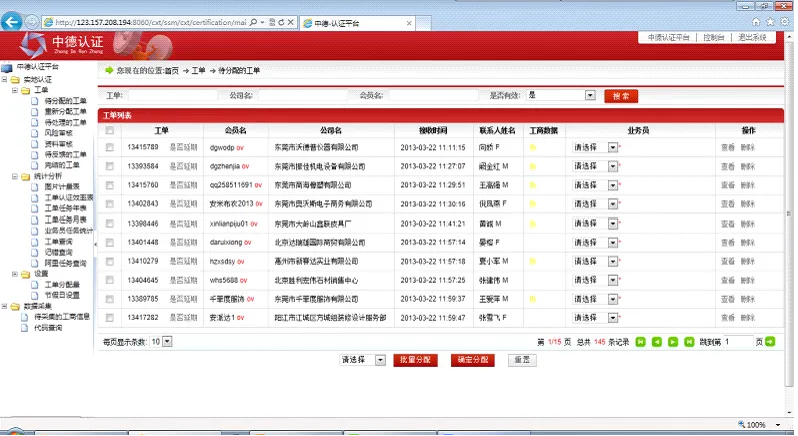Click the 批量分配 button
Viewport: 798px width, 436px height.
pos(415,360)
